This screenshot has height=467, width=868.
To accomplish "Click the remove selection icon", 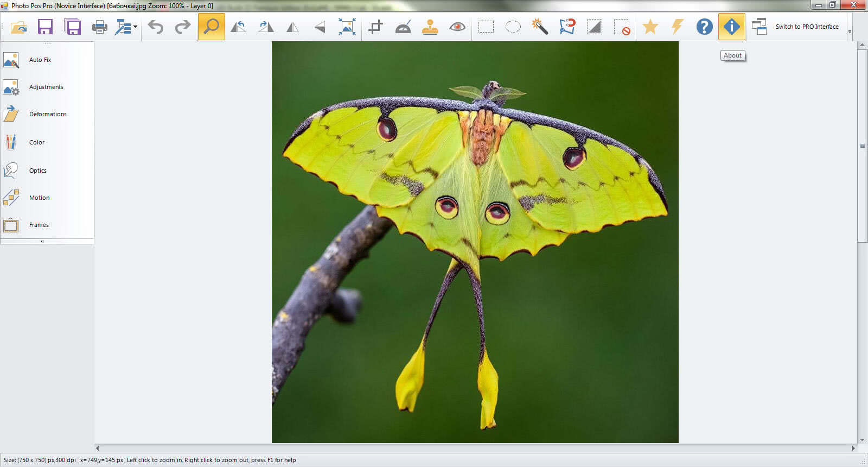I will tap(622, 27).
